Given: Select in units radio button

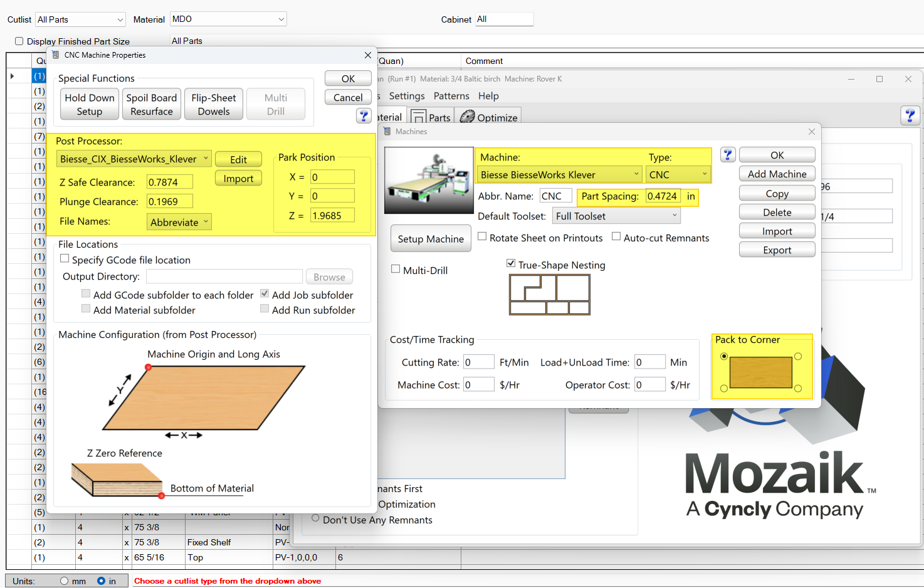Looking at the screenshot, I should click(x=101, y=581).
